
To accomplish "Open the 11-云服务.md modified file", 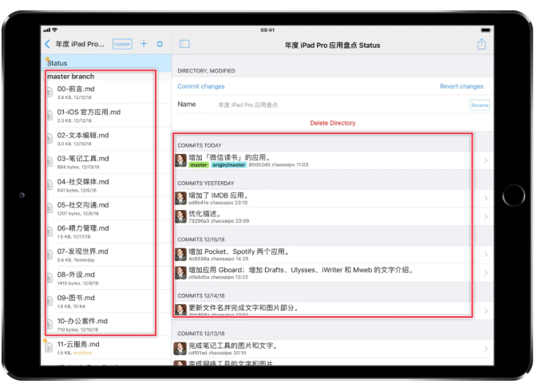I will (78, 347).
